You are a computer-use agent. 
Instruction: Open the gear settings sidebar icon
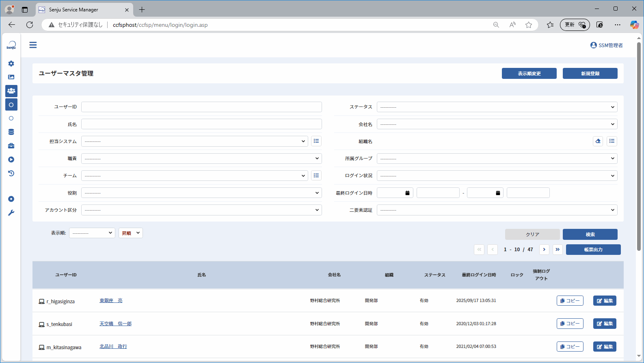click(11, 63)
